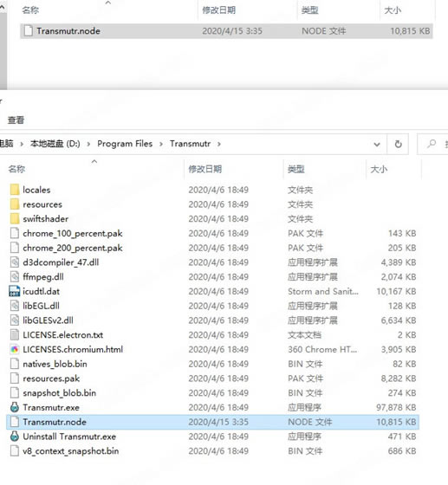The image size is (448, 485).
Task: Expand chevron after Transmutr in breadcrumb
Action: [219, 144]
